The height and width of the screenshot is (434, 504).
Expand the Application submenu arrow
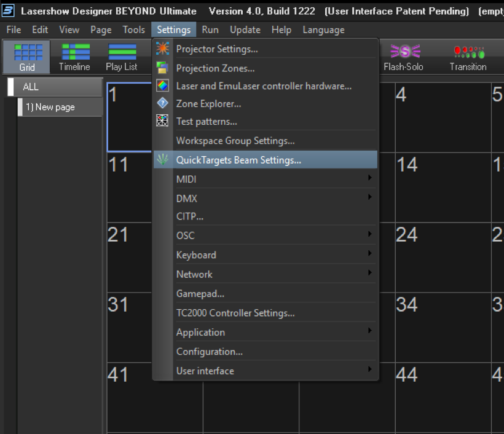point(370,331)
